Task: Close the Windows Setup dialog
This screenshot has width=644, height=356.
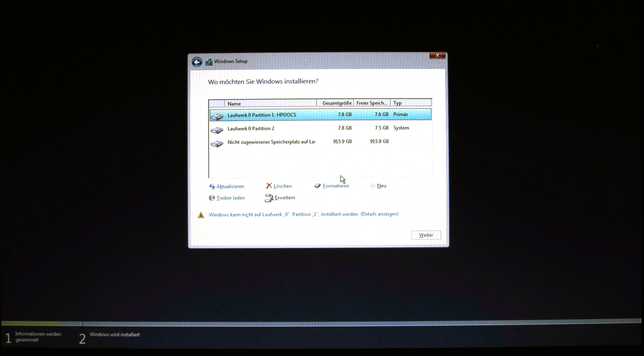Action: pyautogui.click(x=437, y=55)
